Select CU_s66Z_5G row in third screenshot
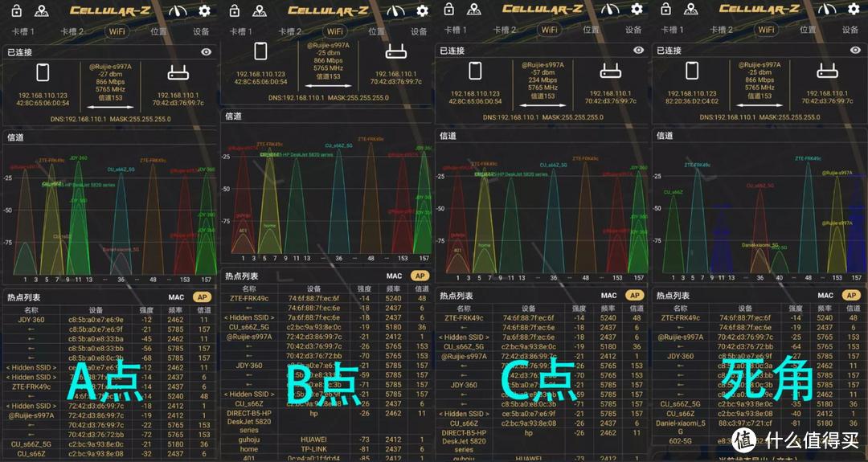 click(x=542, y=346)
